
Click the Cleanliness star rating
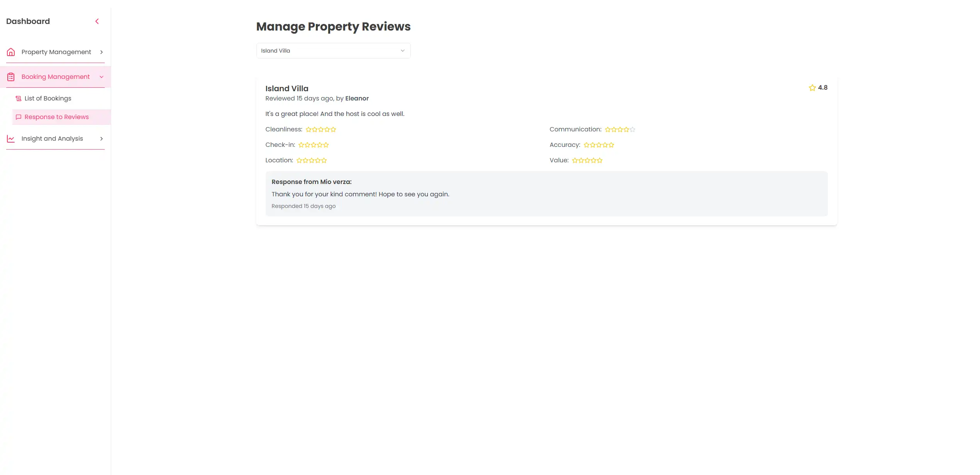(x=320, y=130)
